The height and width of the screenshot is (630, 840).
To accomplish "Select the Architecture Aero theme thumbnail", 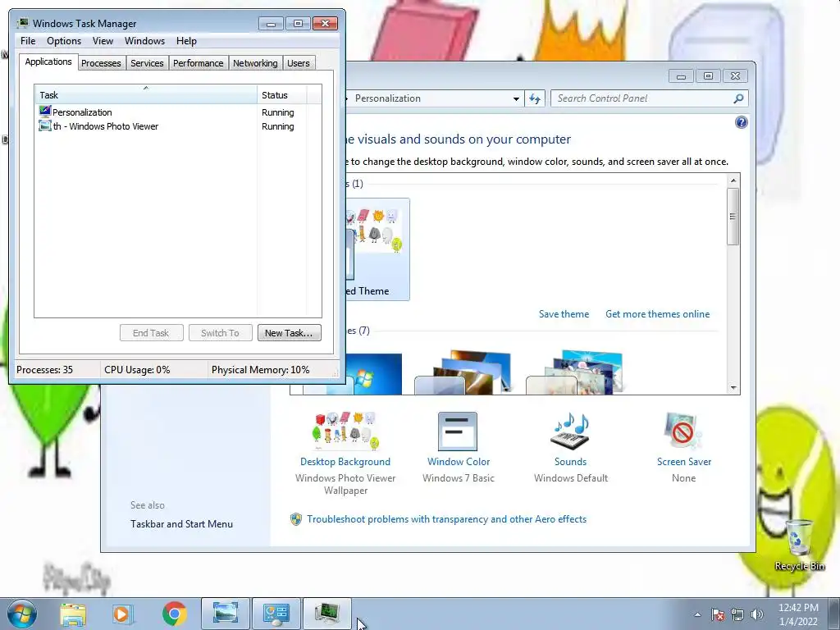I will tap(463, 372).
